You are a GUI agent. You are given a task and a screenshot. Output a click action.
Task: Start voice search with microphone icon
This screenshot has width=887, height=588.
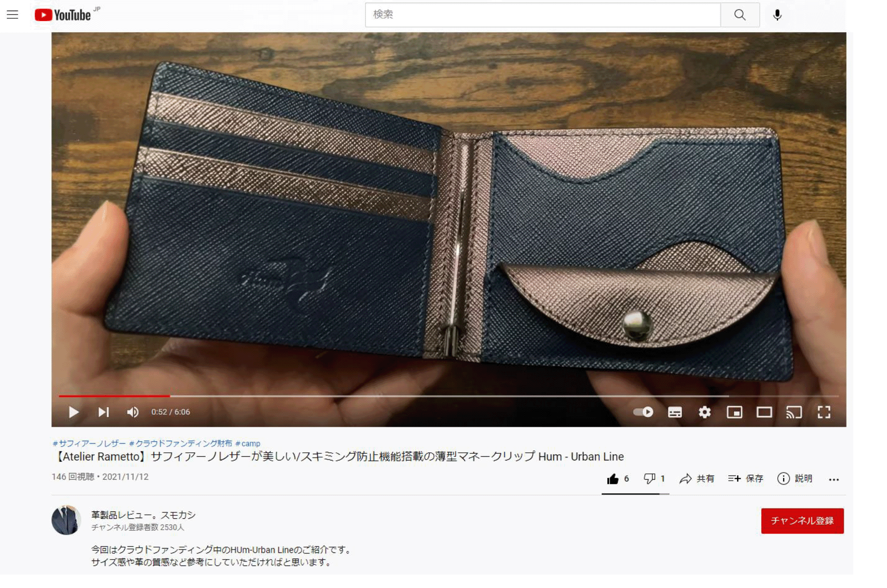[x=777, y=15]
